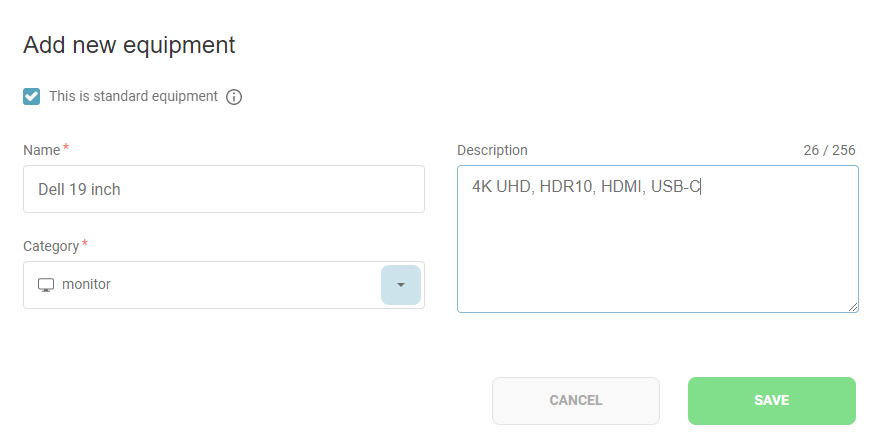Uncheck the standard equipment checkbox
882x445 pixels.
32,97
